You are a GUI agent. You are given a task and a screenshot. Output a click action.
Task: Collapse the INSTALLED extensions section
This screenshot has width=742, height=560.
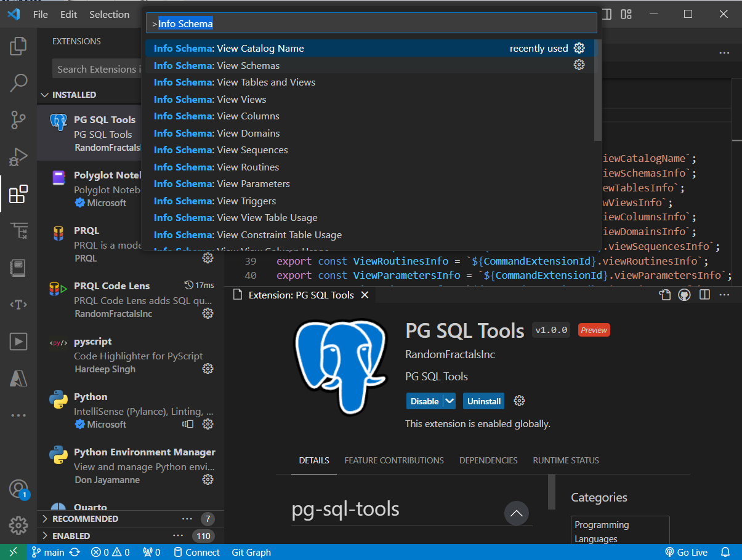pyautogui.click(x=44, y=95)
